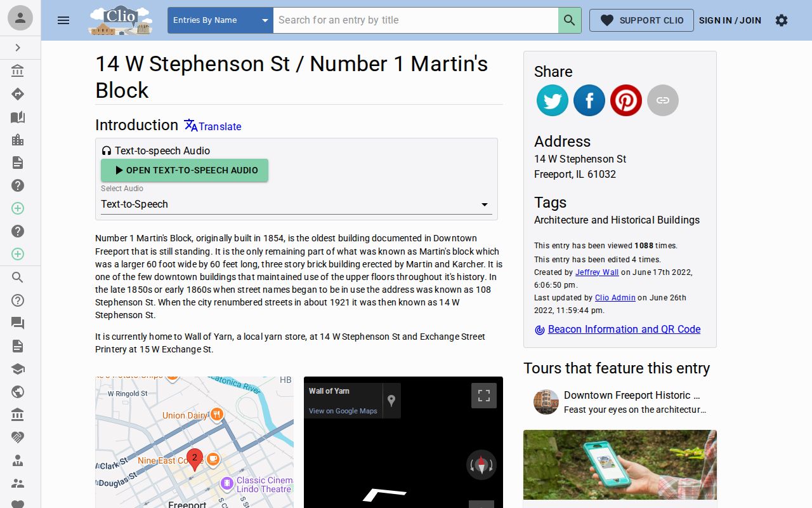Click the graduation cap sidebar icon

(x=18, y=369)
